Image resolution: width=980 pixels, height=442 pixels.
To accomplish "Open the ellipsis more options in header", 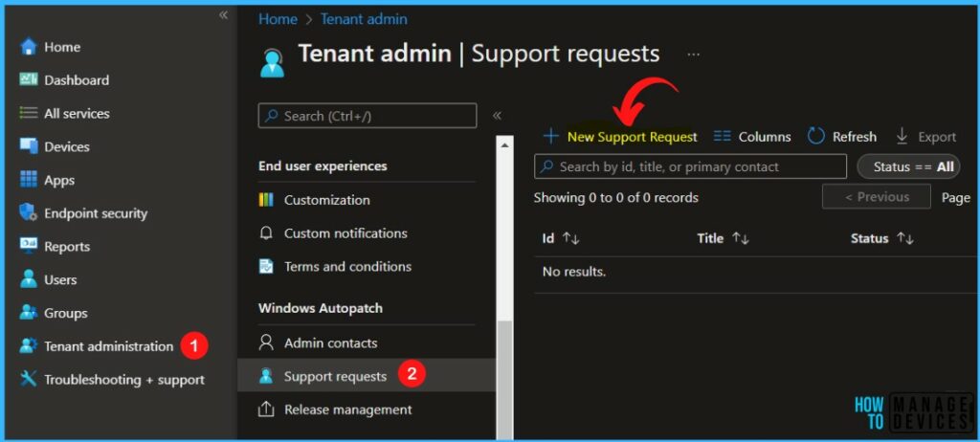I will coord(693,55).
